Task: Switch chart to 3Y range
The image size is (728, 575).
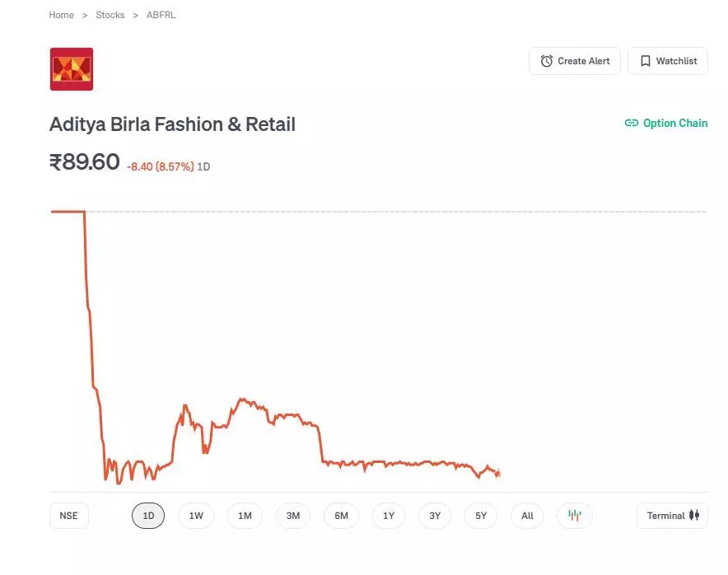Action: pyautogui.click(x=435, y=516)
